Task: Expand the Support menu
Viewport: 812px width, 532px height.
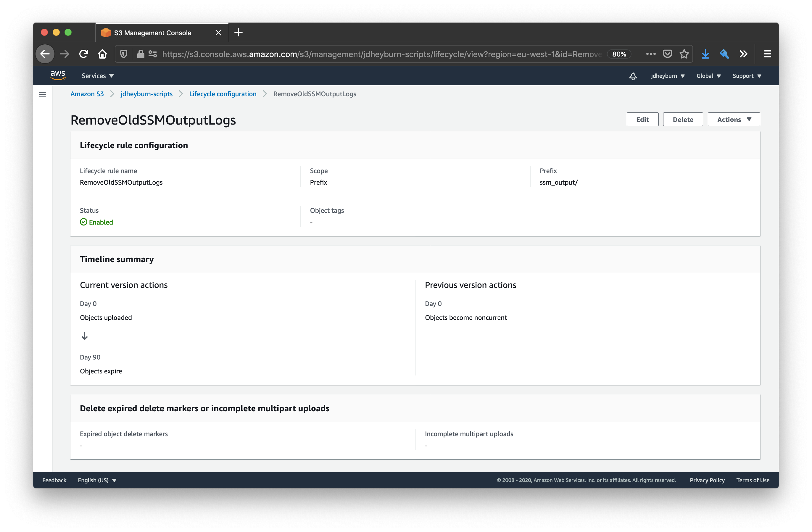Action: 747,76
